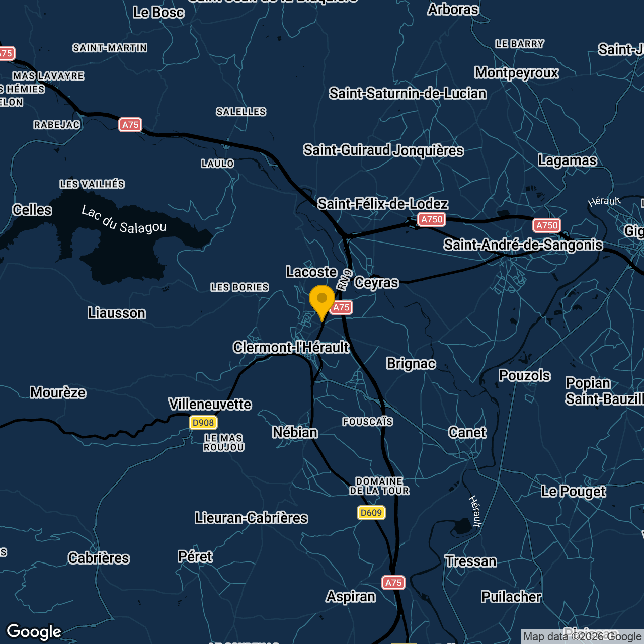The width and height of the screenshot is (644, 644).
Task: Click the A75 shield near Aspiran
Action: [394, 583]
